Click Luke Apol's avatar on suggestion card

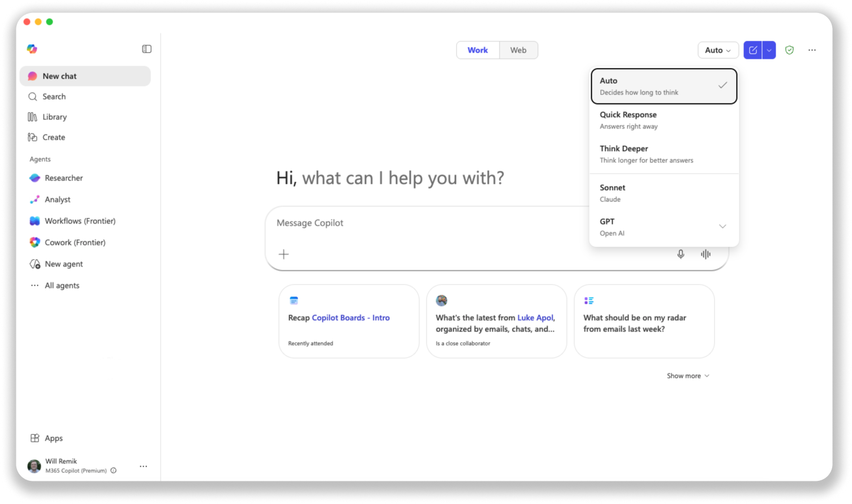click(441, 301)
